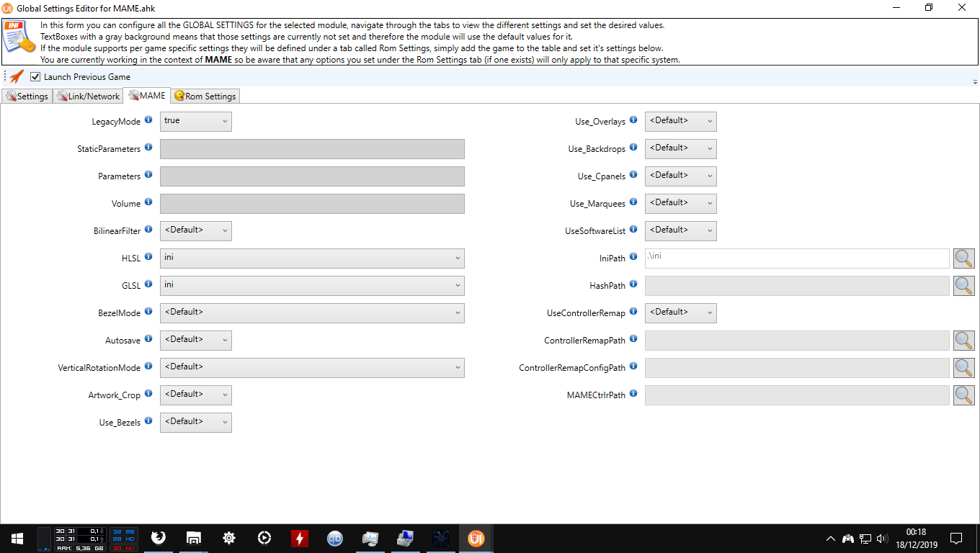This screenshot has height=553, width=980.
Task: Click the ControllerRemapPath text field
Action: coord(797,341)
